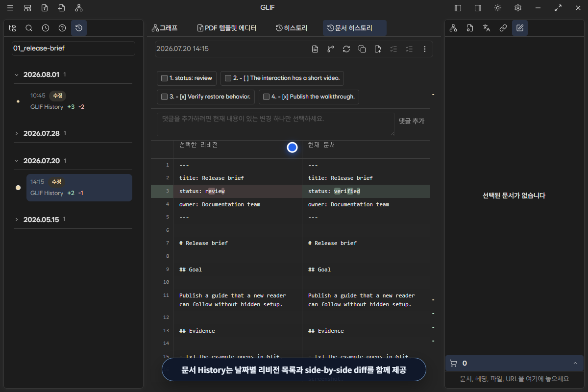Screen dimensions: 588x392
Task: Click the first checklist icon in revision toolbar
Action: click(393, 49)
